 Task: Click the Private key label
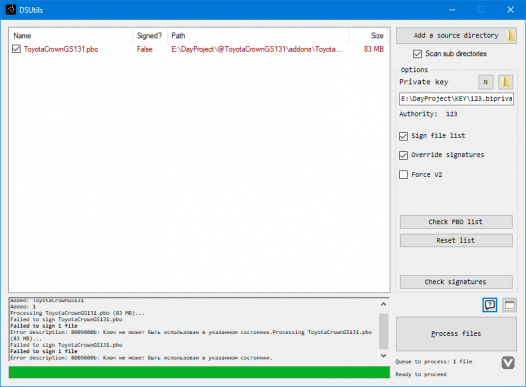424,82
